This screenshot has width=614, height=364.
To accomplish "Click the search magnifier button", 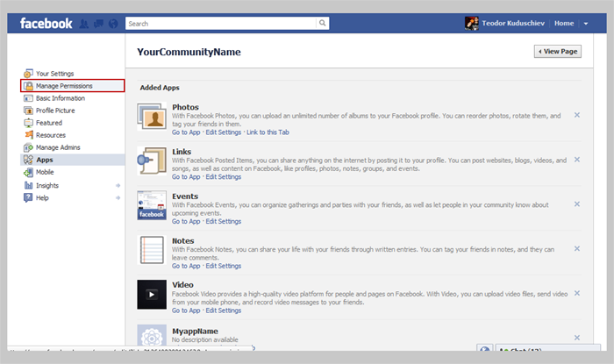I will click(322, 23).
